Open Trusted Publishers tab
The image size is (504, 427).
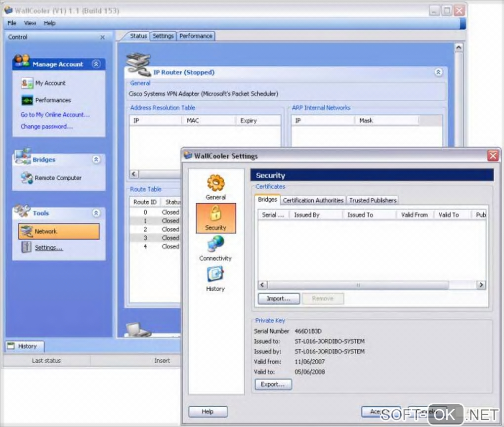click(x=373, y=200)
